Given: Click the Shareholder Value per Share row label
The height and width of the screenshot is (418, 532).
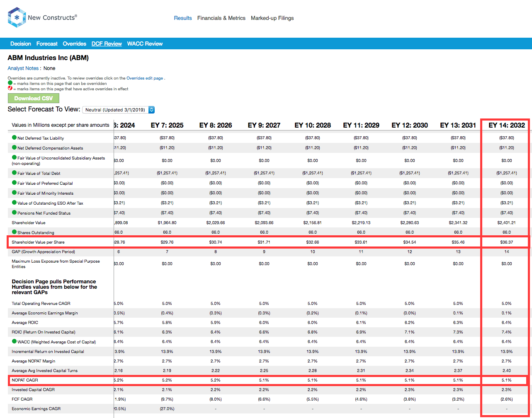Looking at the screenshot, I should point(38,242).
